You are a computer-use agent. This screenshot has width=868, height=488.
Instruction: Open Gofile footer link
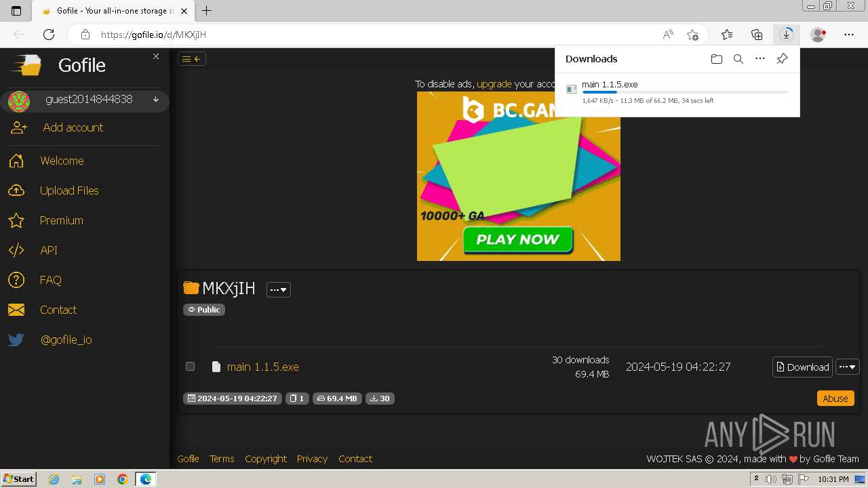point(188,459)
